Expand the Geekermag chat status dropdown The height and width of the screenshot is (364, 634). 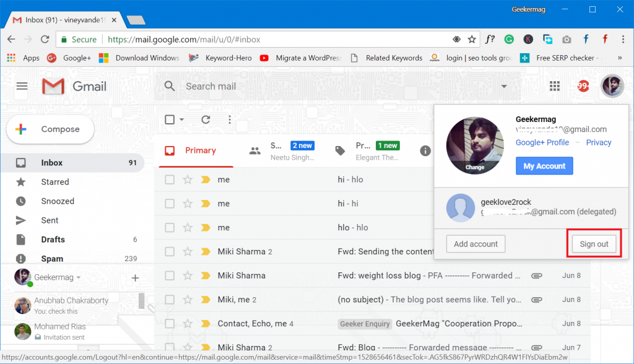[x=79, y=277]
